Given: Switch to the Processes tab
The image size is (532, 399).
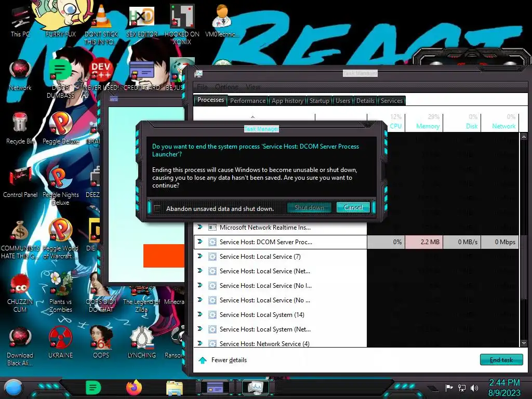Looking at the screenshot, I should pos(210,100).
